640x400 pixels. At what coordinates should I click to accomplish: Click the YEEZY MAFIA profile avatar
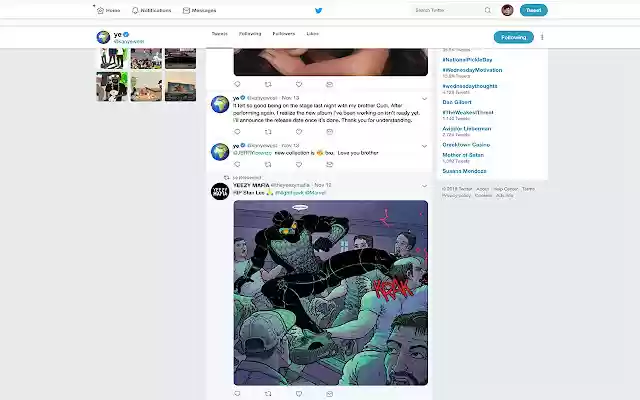click(x=220, y=191)
